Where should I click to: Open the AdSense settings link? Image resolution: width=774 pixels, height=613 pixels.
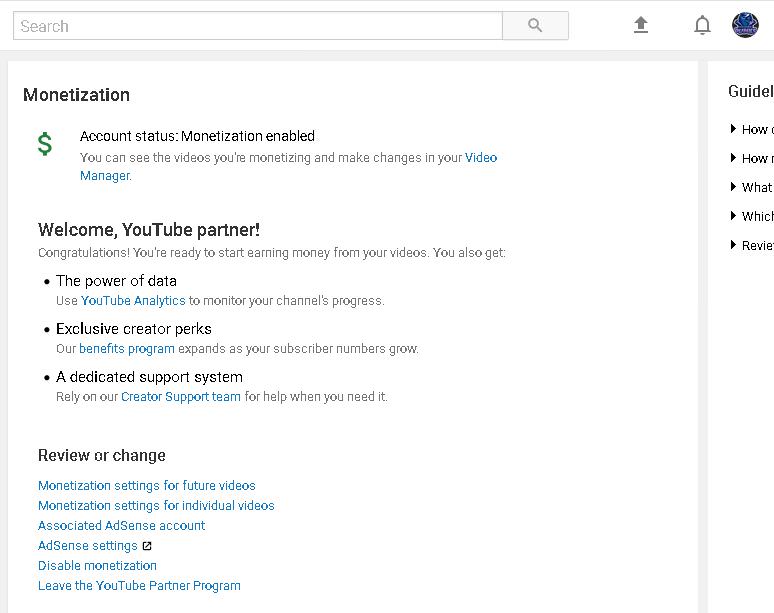pos(88,546)
